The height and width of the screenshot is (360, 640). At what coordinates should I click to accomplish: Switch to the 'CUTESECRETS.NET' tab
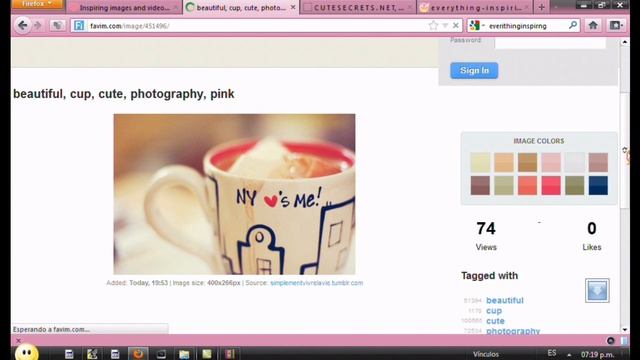click(358, 7)
